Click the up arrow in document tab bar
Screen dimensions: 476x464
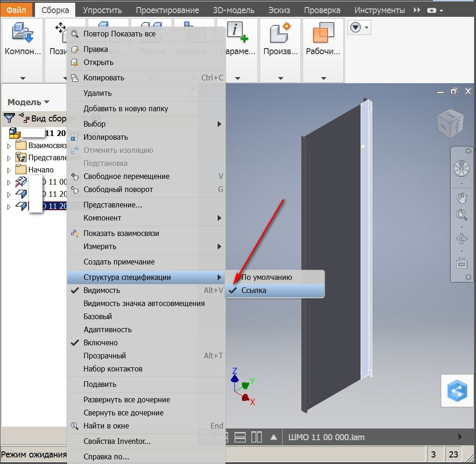pyautogui.click(x=274, y=437)
